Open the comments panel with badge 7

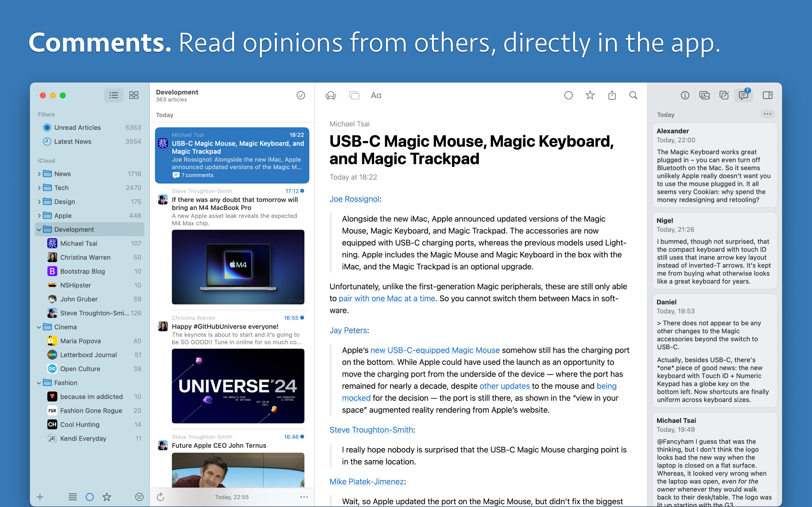point(743,95)
